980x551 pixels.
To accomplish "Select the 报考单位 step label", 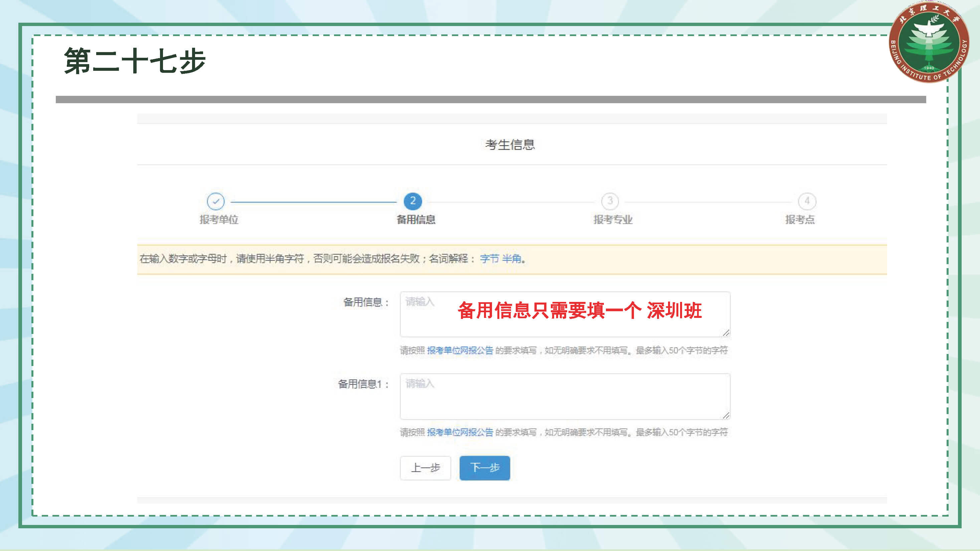I will click(219, 219).
